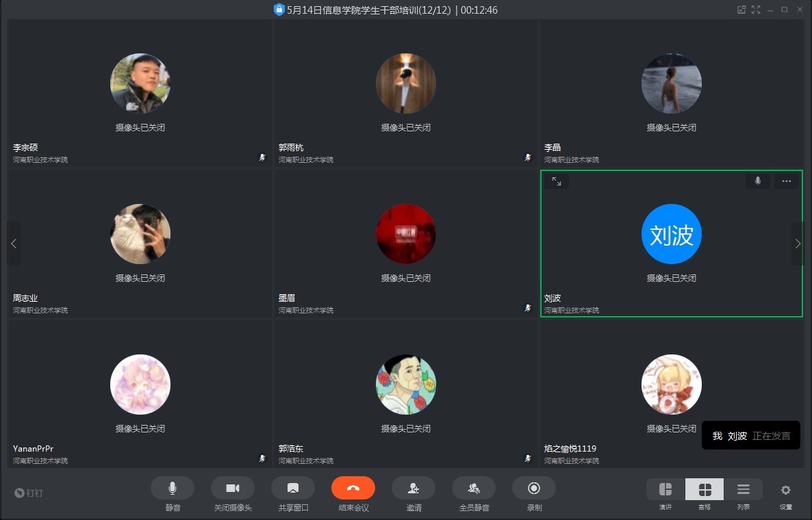Click the lock icon beside meeting title
The height and width of the screenshot is (520, 812).
click(279, 10)
